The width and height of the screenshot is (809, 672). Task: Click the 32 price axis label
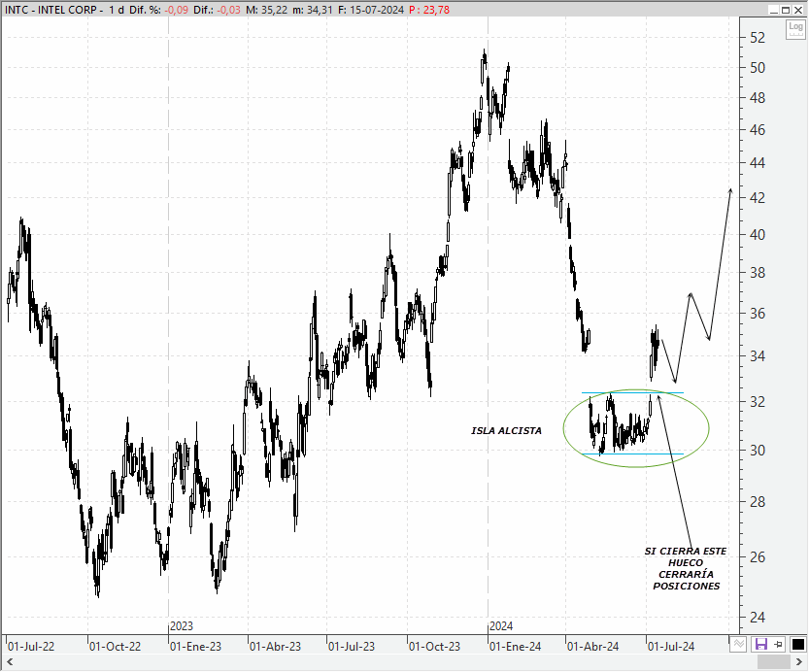[758, 401]
